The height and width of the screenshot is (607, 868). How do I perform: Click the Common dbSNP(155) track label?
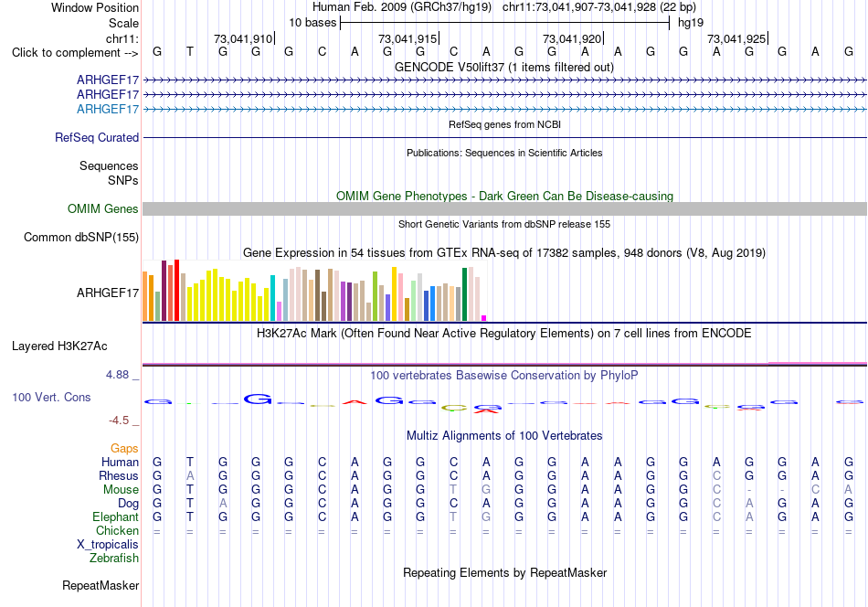click(80, 237)
